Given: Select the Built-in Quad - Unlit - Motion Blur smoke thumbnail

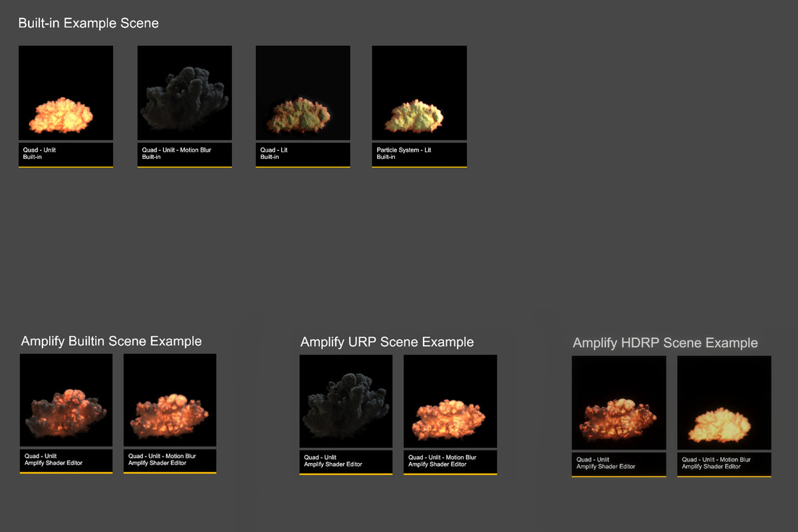Looking at the screenshot, I should 184,93.
